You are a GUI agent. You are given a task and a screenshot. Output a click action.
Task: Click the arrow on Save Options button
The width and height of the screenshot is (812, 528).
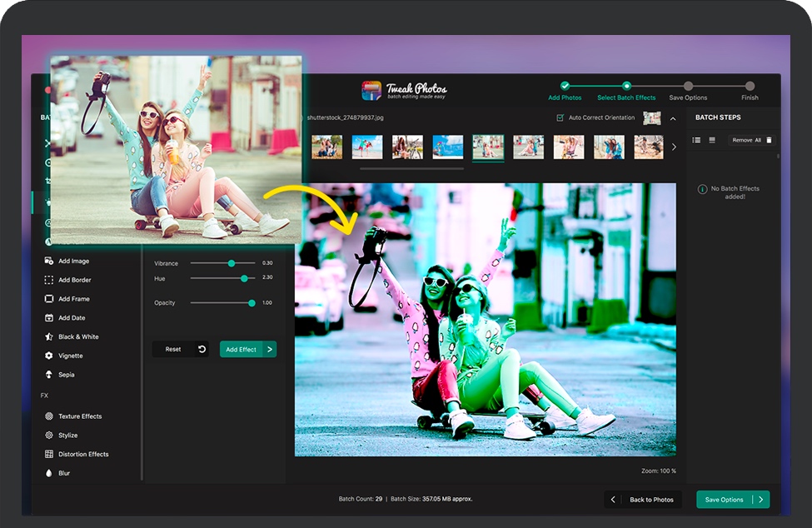pos(760,500)
